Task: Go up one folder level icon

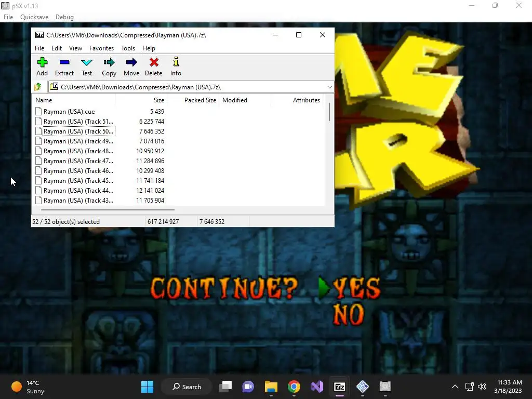Action: coord(38,87)
